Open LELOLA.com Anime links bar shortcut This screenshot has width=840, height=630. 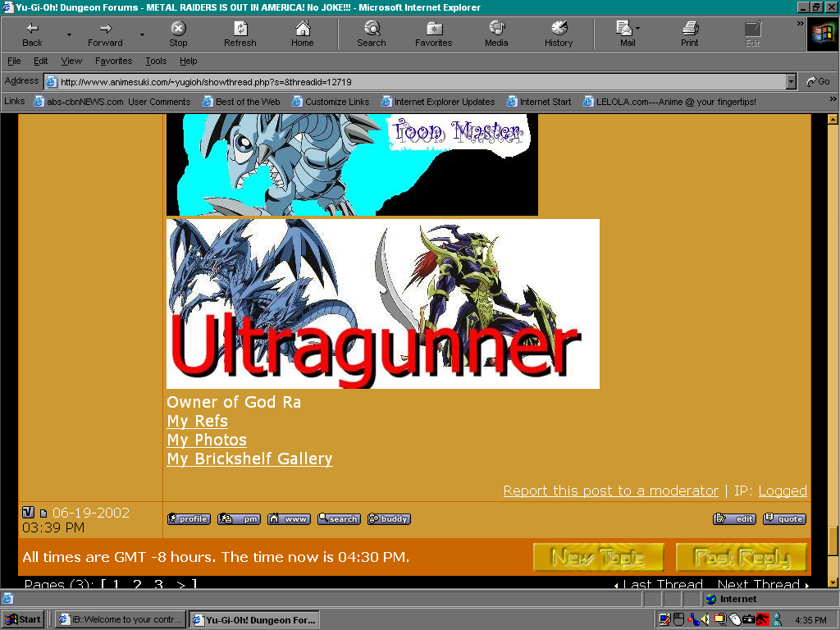pyautogui.click(x=669, y=102)
